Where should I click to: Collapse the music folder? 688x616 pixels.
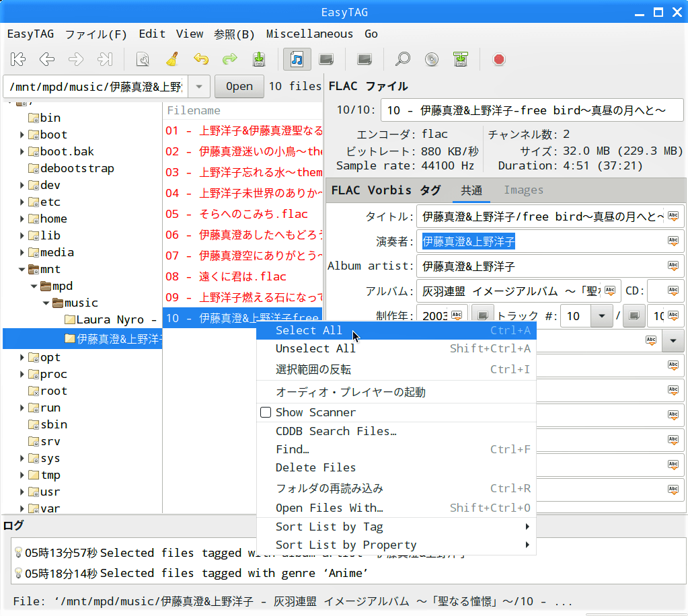tap(46, 303)
